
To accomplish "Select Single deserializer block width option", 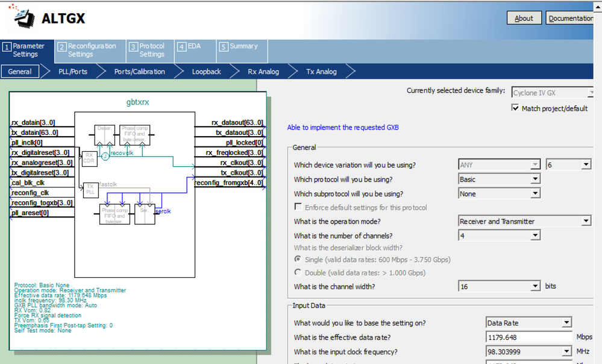I will point(298,259).
